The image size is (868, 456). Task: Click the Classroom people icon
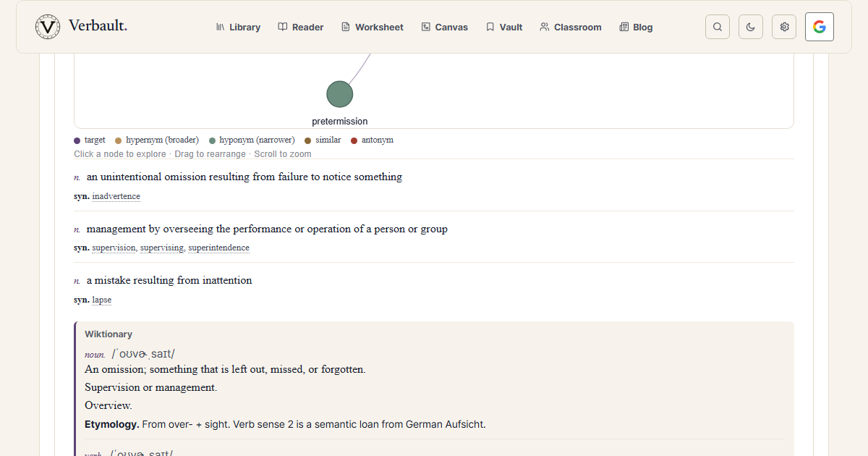(x=545, y=27)
